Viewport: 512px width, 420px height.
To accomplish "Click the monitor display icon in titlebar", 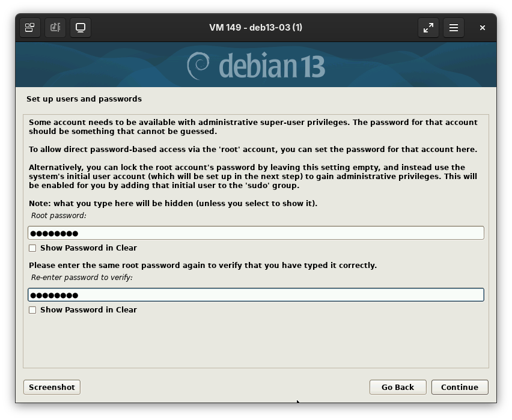I will [81, 28].
